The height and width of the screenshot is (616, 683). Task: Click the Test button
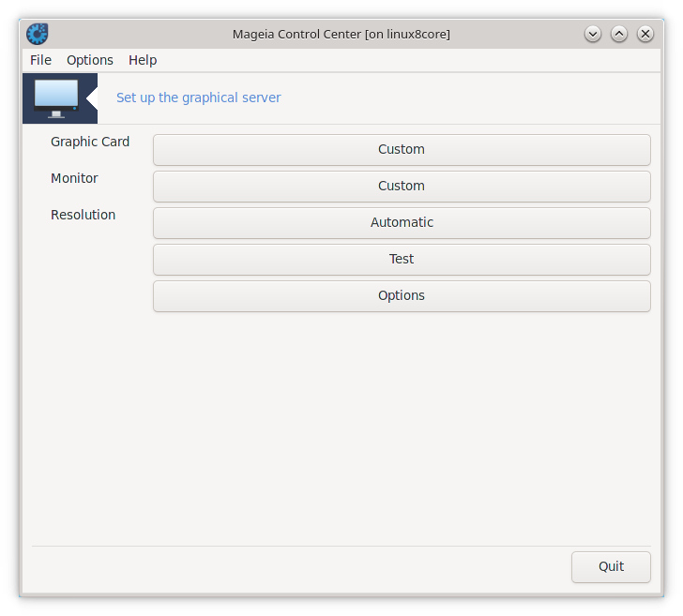click(402, 260)
